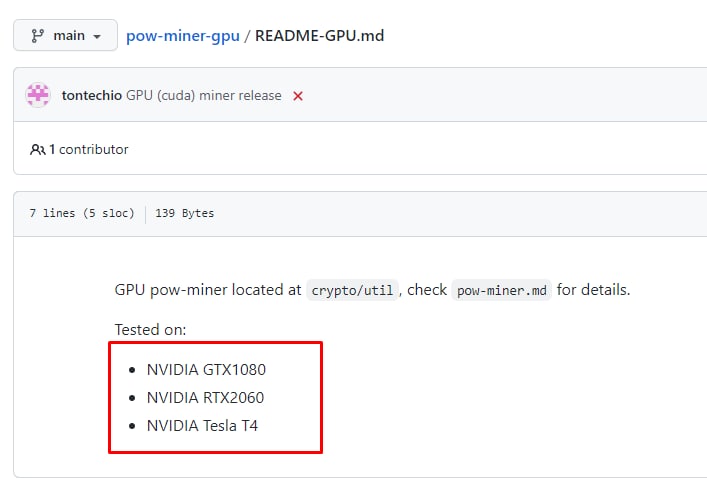Click the Tested on: text
707x479 pixels.
coord(150,330)
